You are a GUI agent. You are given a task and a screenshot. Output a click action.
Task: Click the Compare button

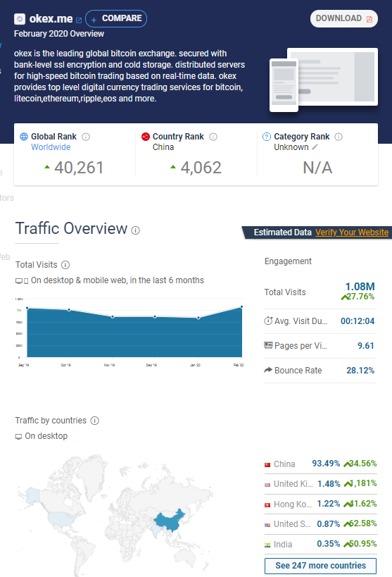[x=116, y=19]
